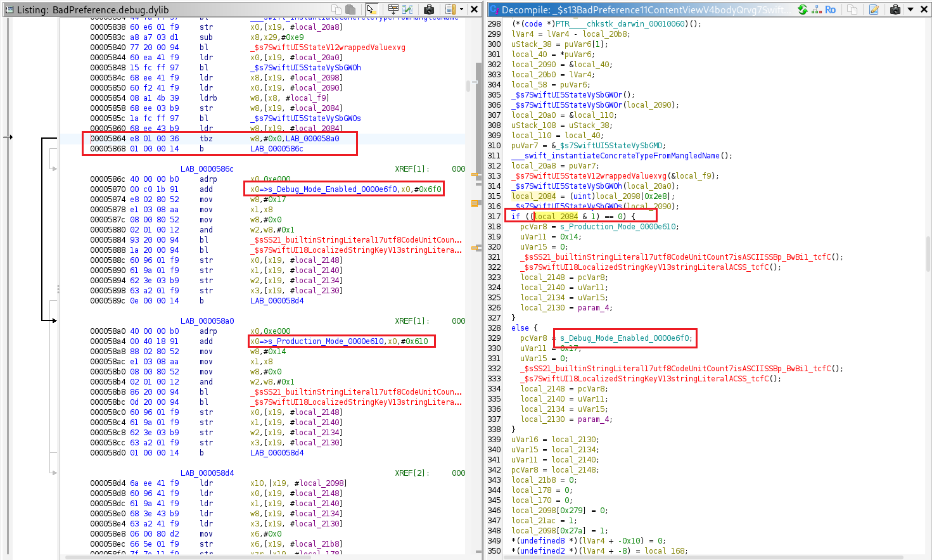Select the Listing: BadPreference.debug.dylib title tab
This screenshot has height=560, width=932.
pos(93,10)
